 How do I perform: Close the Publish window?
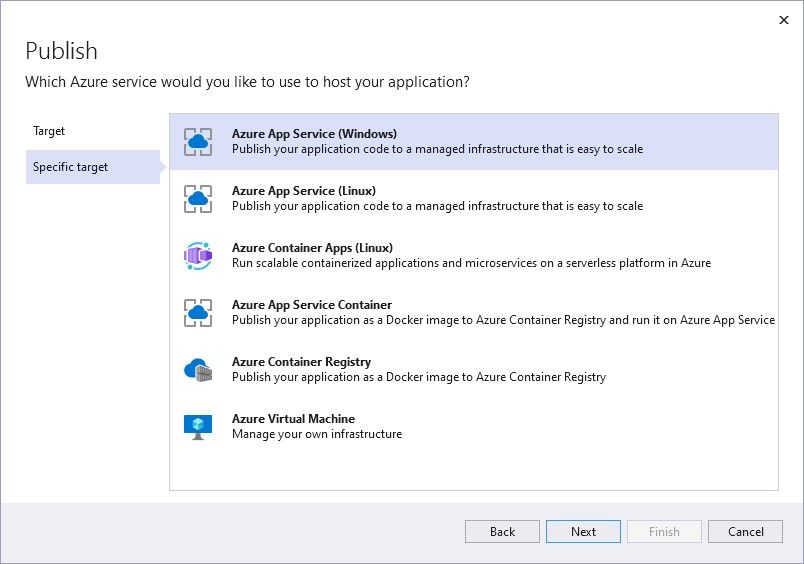pyautogui.click(x=783, y=20)
